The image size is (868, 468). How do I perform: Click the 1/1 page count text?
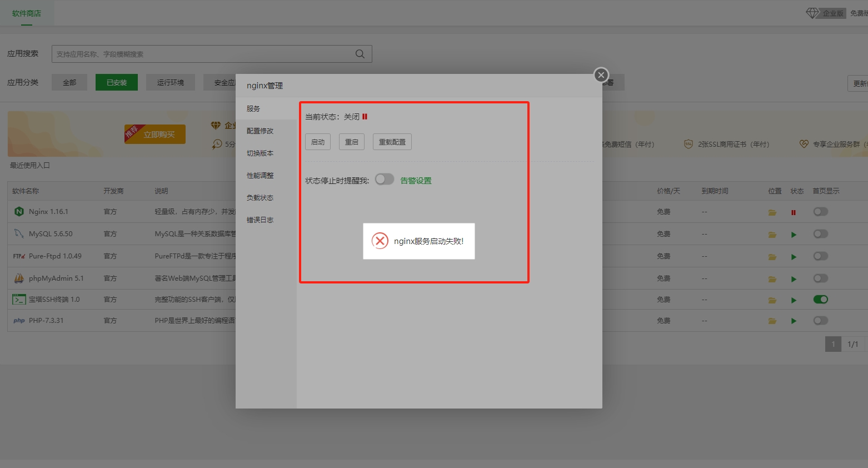tap(853, 344)
